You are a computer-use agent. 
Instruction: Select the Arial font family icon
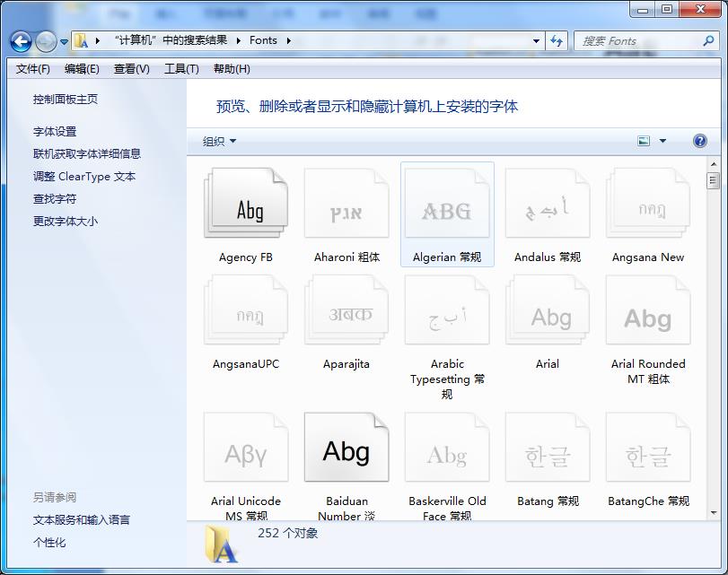click(x=548, y=309)
